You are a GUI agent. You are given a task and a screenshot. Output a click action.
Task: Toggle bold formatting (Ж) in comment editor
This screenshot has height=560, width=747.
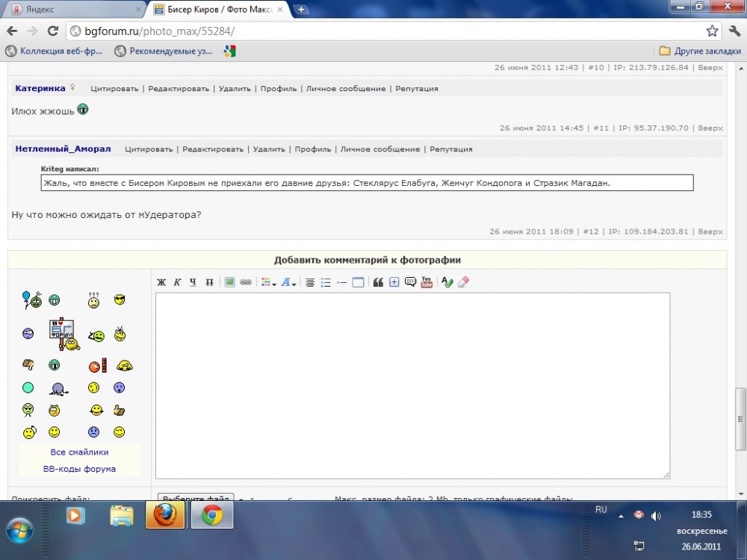161,282
